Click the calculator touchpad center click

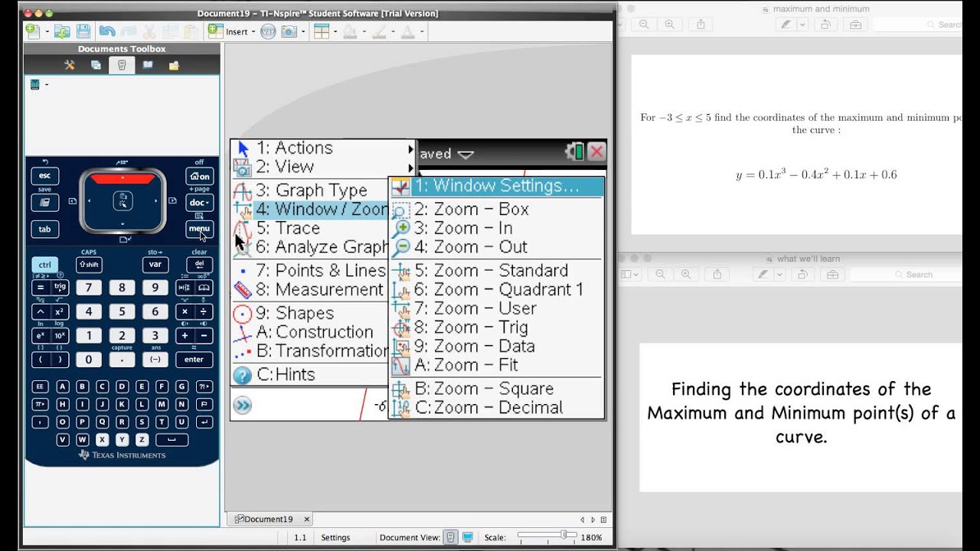[122, 201]
